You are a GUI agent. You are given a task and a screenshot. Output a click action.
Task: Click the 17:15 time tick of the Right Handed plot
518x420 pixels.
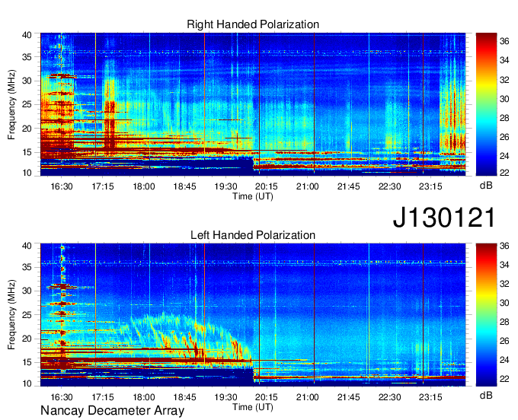click(103, 186)
